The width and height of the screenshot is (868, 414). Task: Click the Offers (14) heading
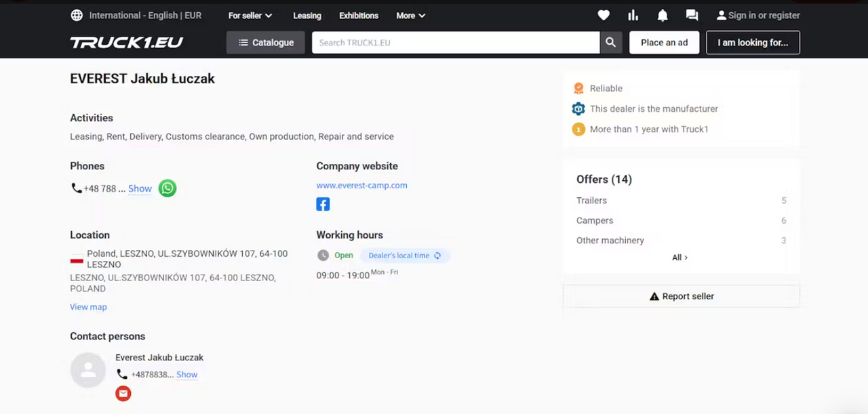pos(604,180)
